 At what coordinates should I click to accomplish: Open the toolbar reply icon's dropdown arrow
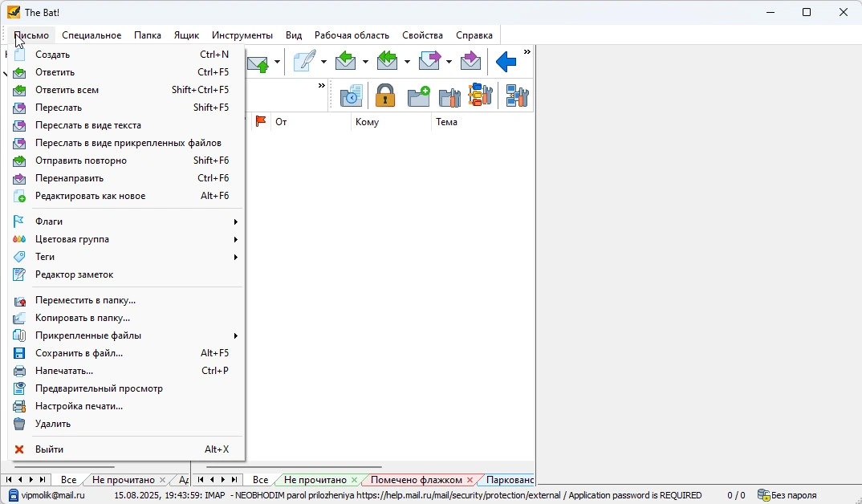[365, 62]
